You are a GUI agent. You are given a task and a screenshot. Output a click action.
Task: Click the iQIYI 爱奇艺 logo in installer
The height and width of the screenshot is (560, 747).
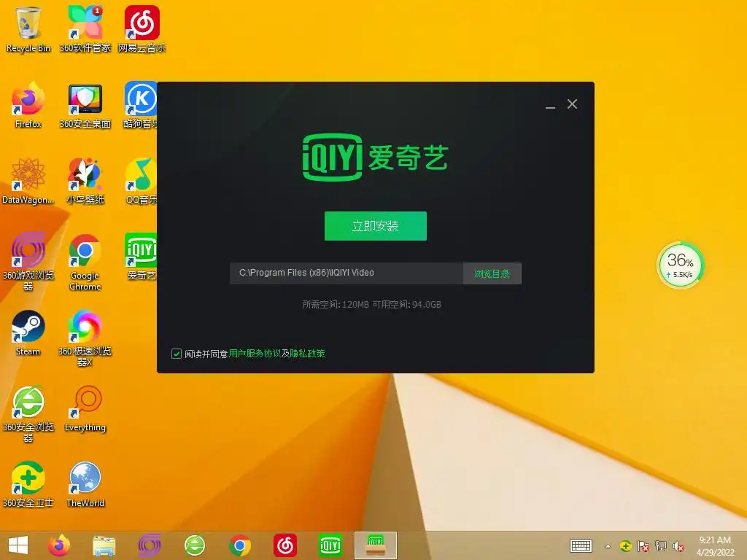tap(376, 157)
